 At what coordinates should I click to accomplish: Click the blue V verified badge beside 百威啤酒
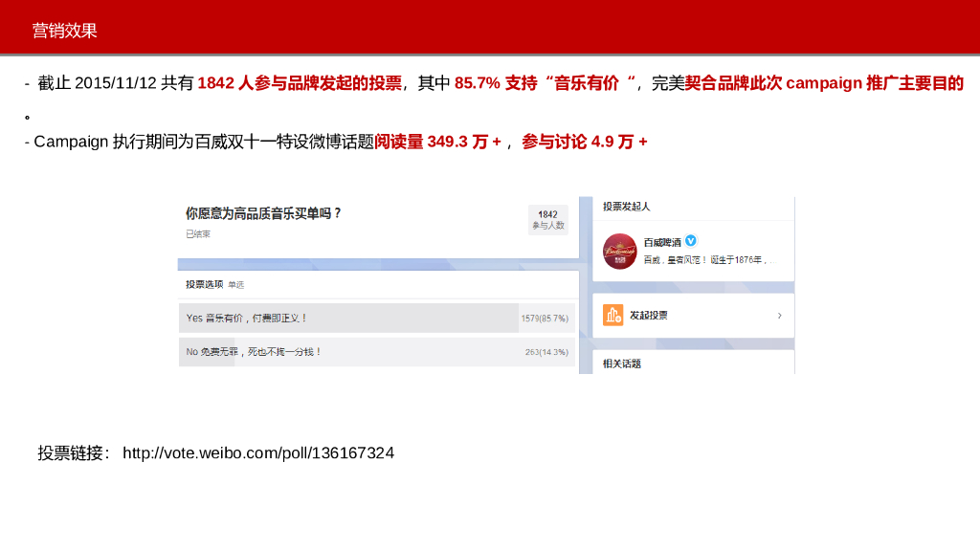pos(690,239)
